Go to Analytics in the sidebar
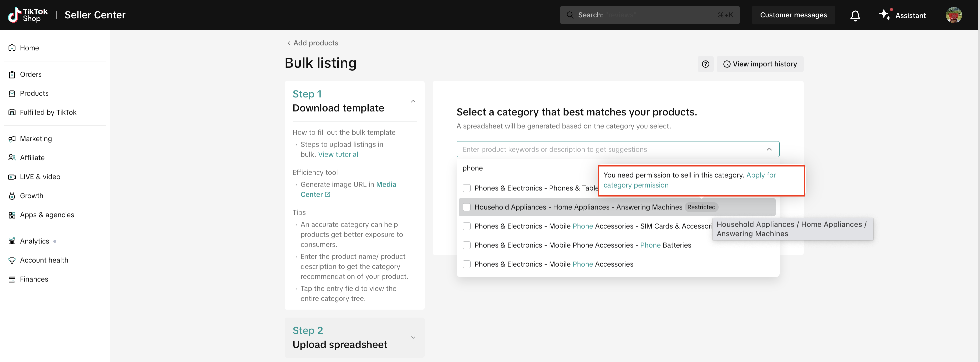 pyautogui.click(x=34, y=241)
